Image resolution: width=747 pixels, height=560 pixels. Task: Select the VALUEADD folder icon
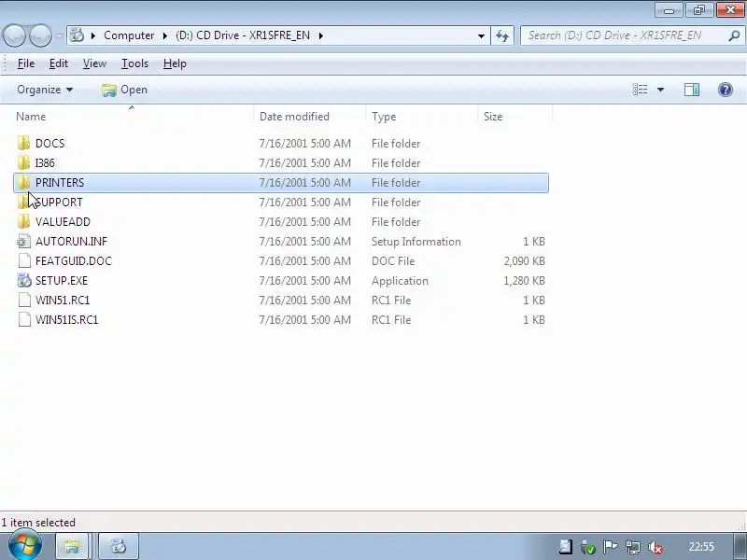pyautogui.click(x=23, y=222)
